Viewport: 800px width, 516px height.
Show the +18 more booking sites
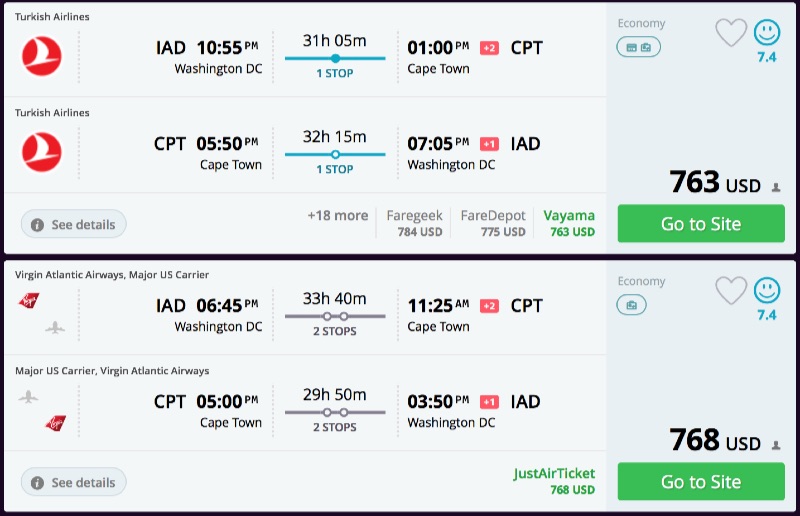tap(337, 216)
